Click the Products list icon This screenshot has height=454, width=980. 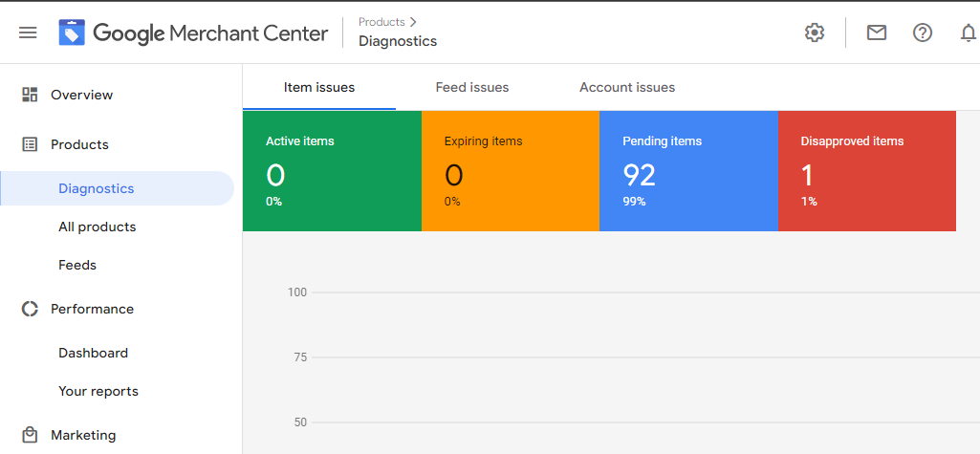pos(30,144)
